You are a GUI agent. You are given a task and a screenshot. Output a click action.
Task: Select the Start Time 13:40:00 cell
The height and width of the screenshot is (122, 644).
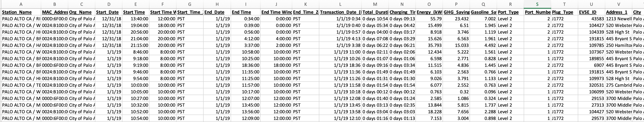(x=136, y=19)
